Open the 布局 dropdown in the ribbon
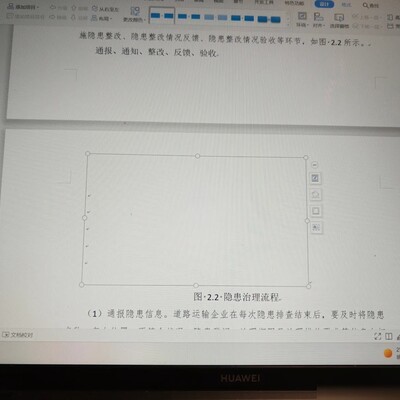The image size is (400, 400). coord(102,18)
